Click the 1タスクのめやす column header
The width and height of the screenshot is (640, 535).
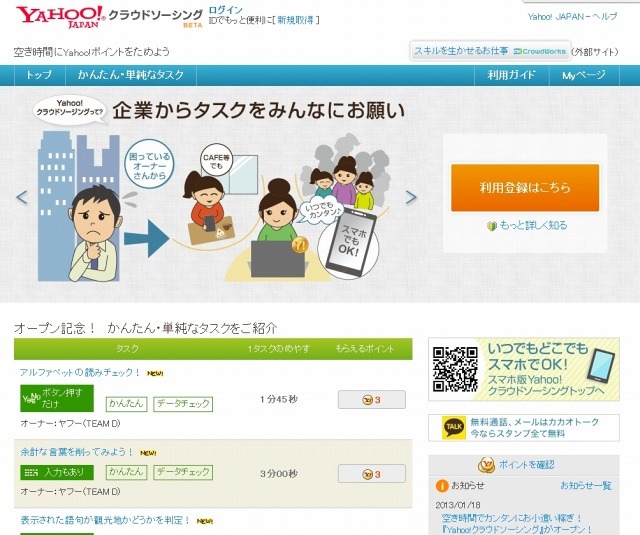[279, 349]
